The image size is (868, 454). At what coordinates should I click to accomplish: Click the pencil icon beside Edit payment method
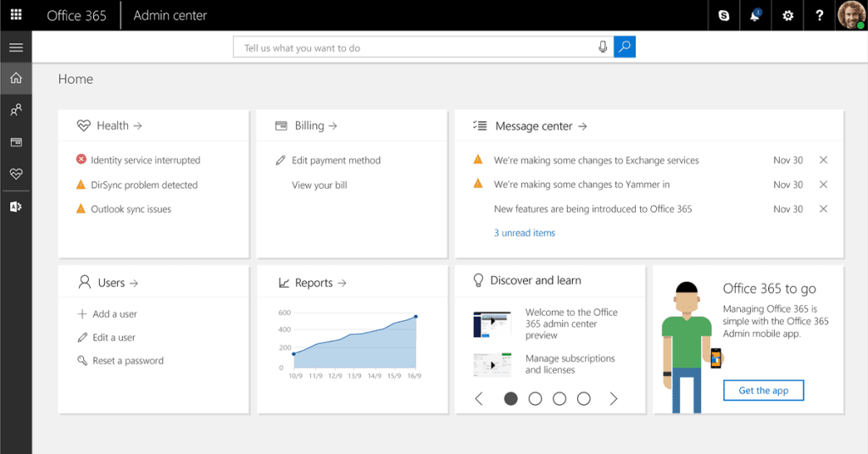point(280,160)
